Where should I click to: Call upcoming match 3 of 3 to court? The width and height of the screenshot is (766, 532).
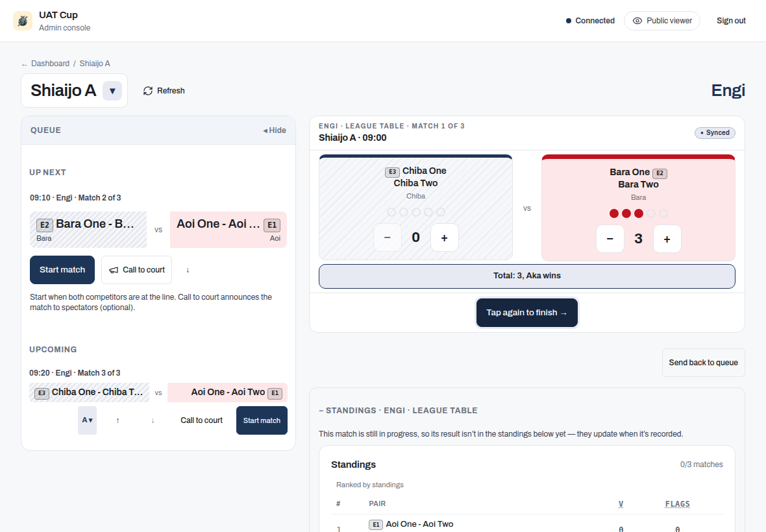click(201, 420)
